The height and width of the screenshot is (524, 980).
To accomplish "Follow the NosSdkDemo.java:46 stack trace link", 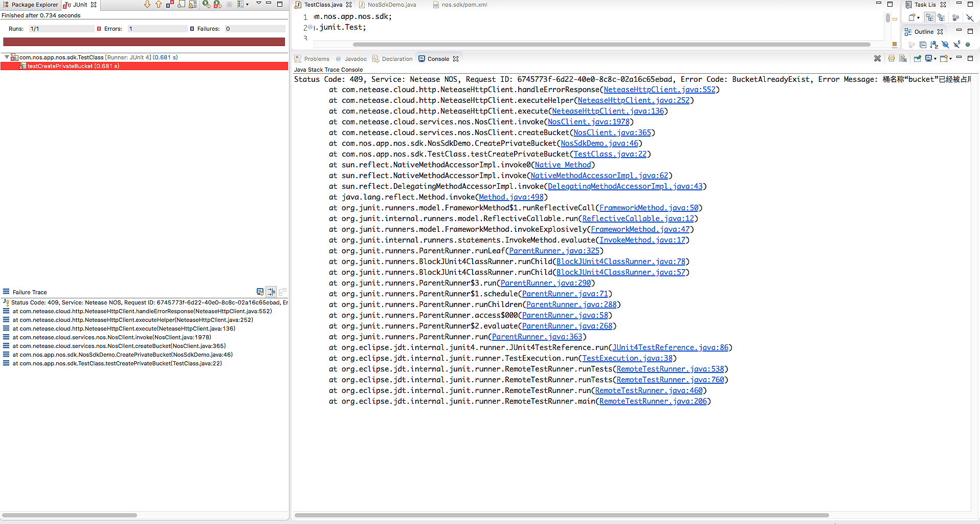I will (599, 144).
